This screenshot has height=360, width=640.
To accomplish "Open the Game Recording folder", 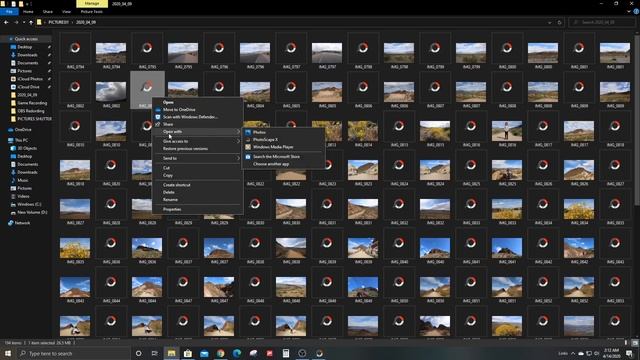I will point(32,103).
